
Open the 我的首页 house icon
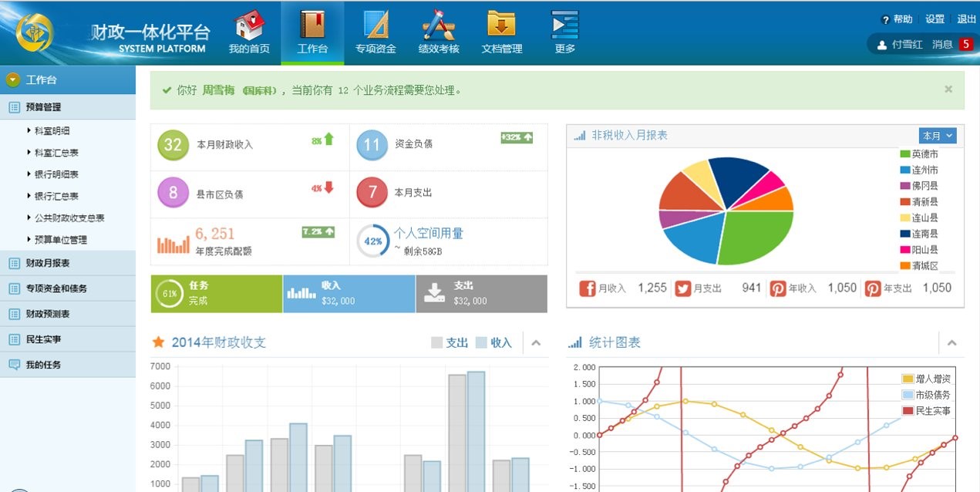coord(249,25)
